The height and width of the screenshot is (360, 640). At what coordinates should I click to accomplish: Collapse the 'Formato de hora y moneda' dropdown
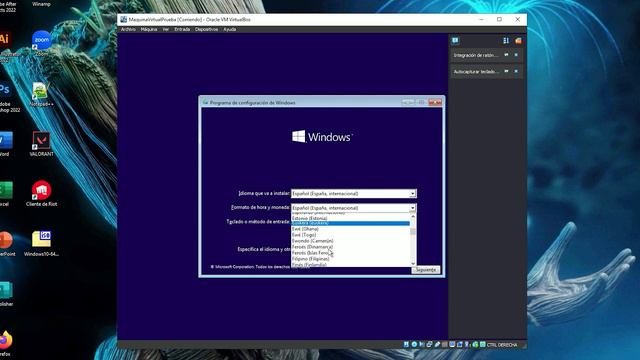pyautogui.click(x=413, y=208)
